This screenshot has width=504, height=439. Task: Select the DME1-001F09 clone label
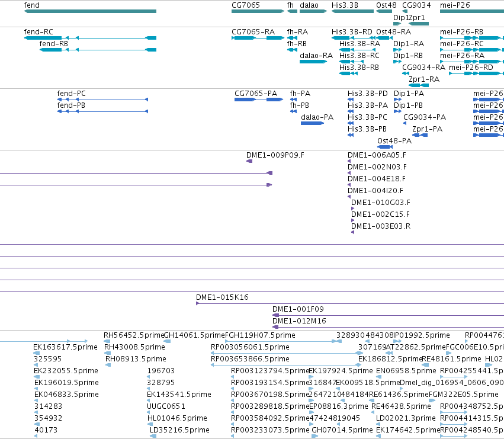(298, 309)
